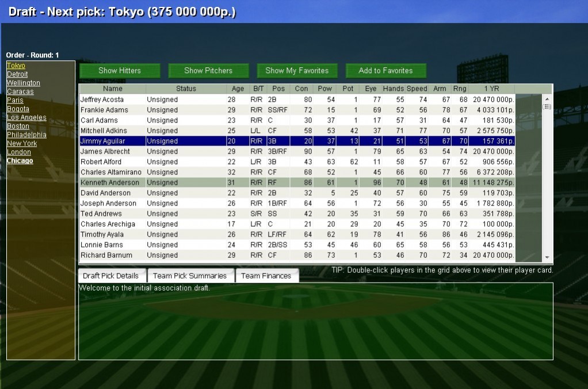588x389 pixels.
Task: Open Team Pick Summaries tab
Action: pos(190,276)
